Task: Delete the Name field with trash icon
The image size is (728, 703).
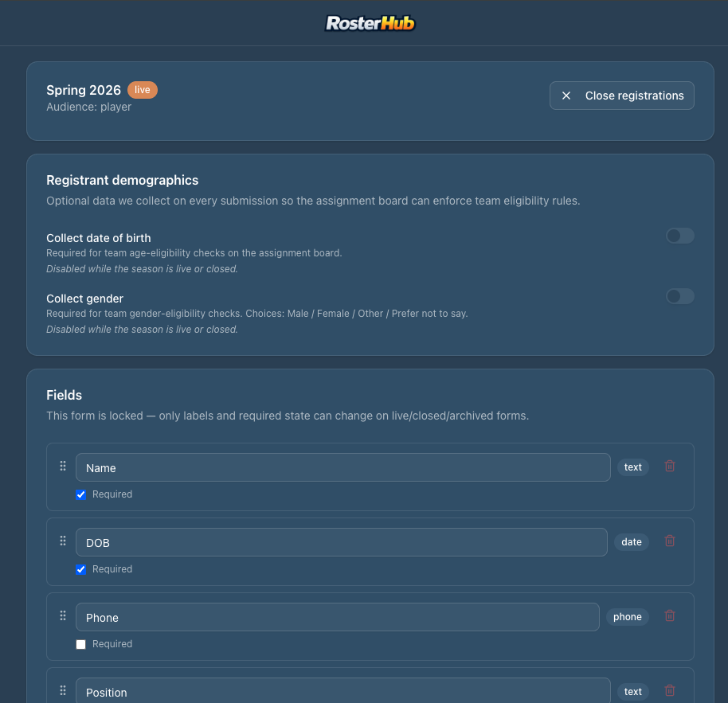Action: pyautogui.click(x=670, y=466)
